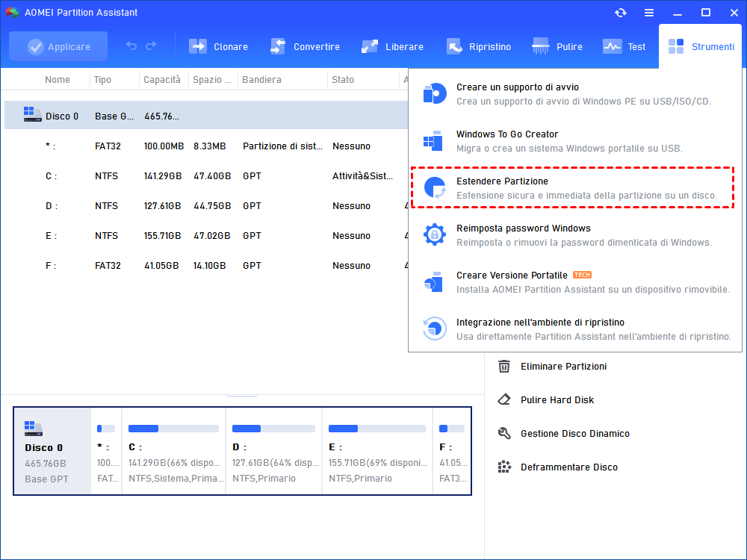
Task: Click the Capacità column header
Action: [162, 80]
